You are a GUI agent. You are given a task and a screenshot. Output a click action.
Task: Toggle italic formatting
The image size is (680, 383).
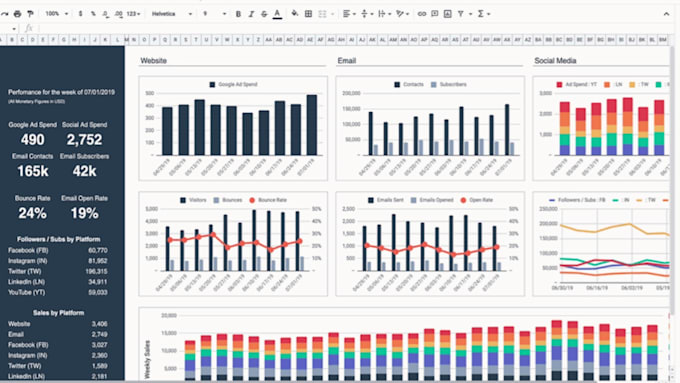tap(251, 14)
